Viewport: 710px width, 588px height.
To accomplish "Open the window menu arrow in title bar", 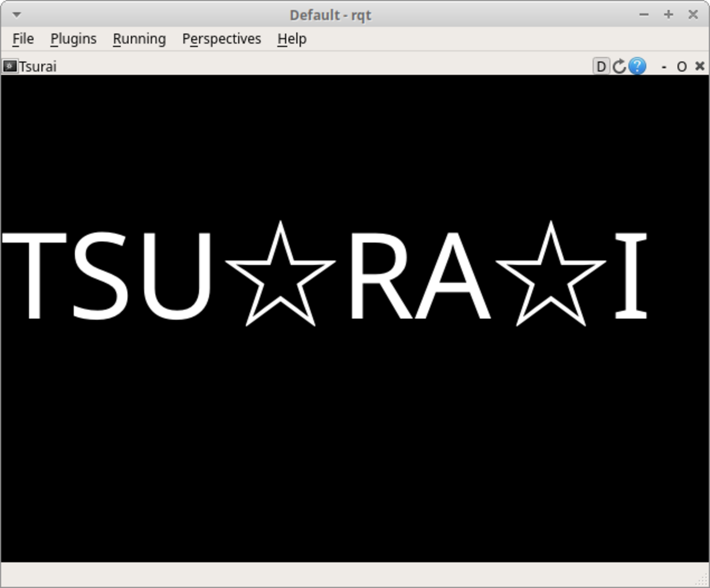I will 16,15.
